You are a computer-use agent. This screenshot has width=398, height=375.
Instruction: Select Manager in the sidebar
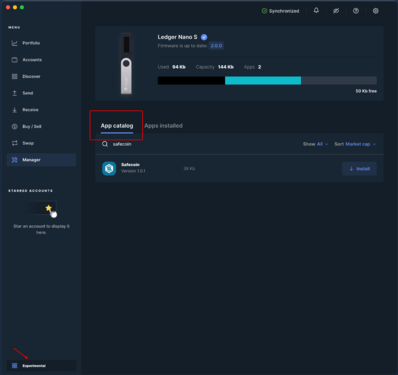(41, 160)
